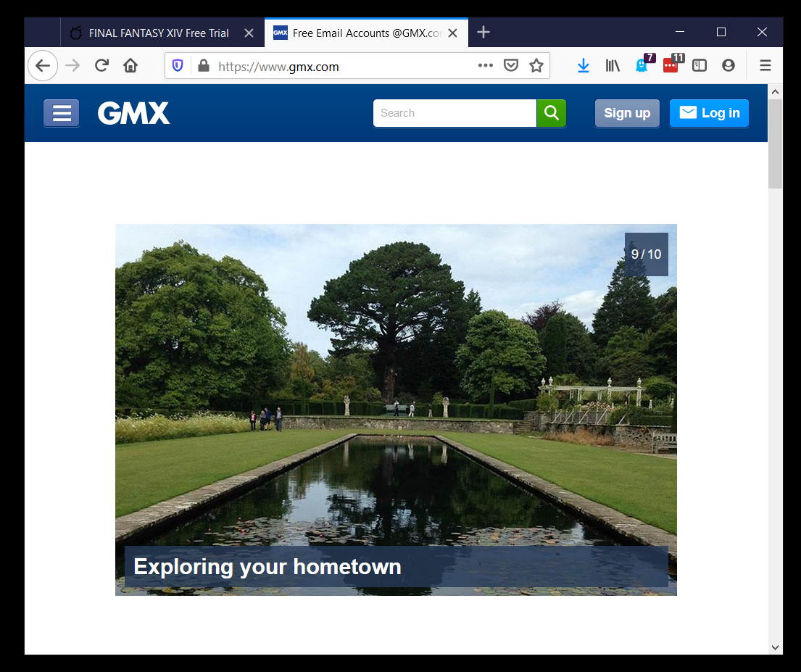Go to the Firefox home page icon
Viewport: 801px width, 672px height.
pos(130,66)
